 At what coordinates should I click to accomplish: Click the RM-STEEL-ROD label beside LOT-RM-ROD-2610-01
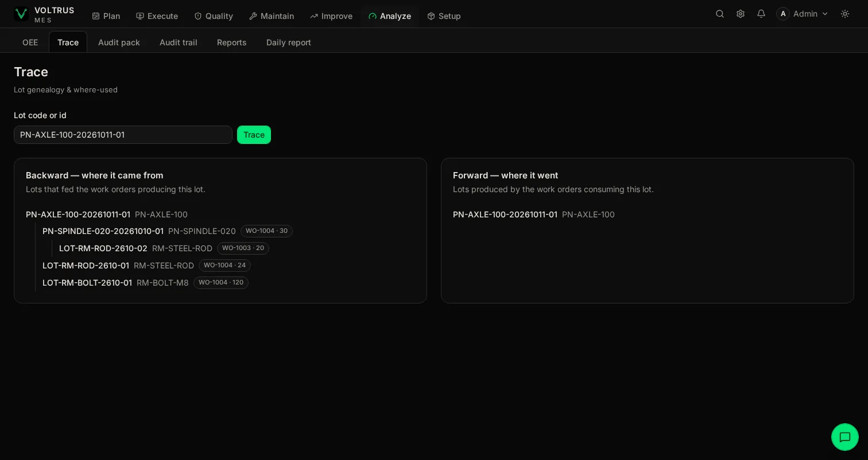[164, 266]
